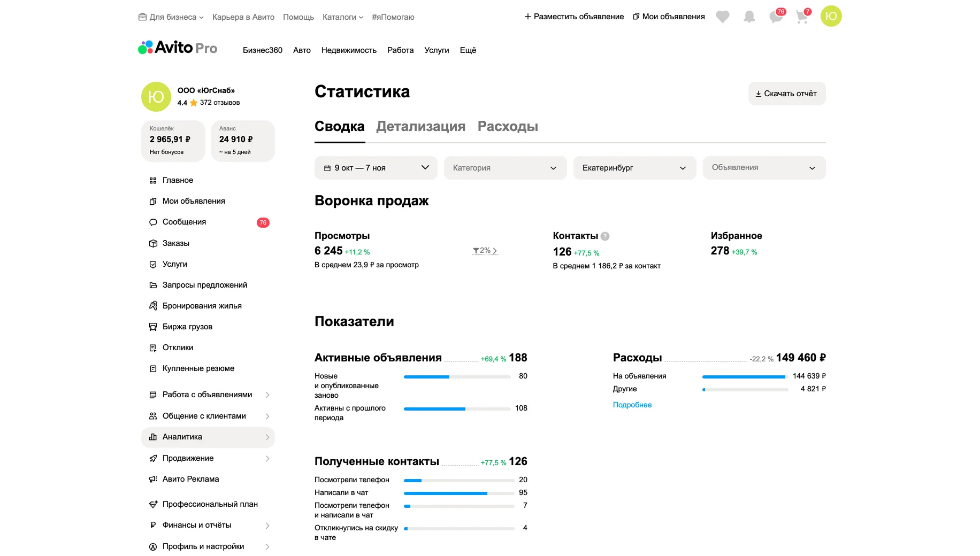Click the Главное sidebar icon

(153, 181)
